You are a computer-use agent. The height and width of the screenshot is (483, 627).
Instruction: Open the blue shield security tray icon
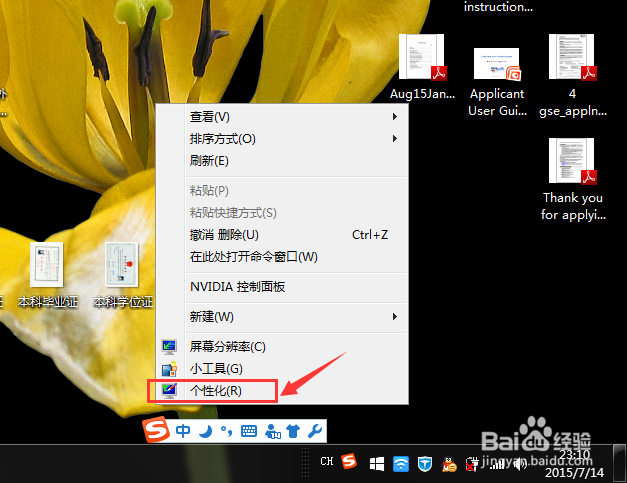[425, 464]
